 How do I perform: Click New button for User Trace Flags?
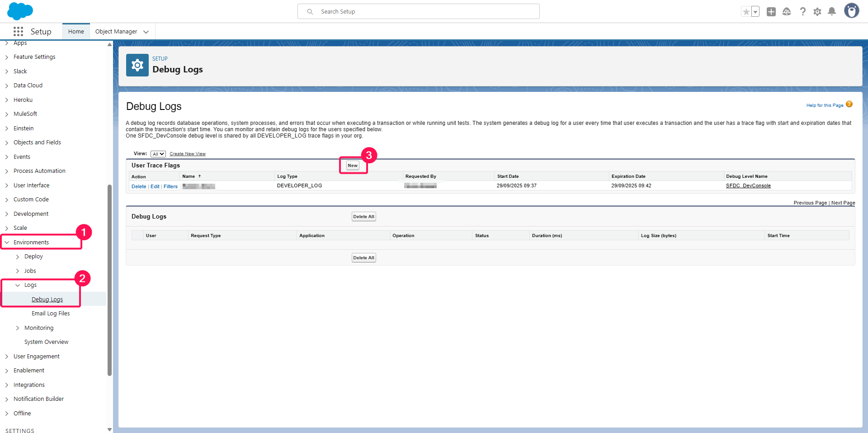click(353, 166)
